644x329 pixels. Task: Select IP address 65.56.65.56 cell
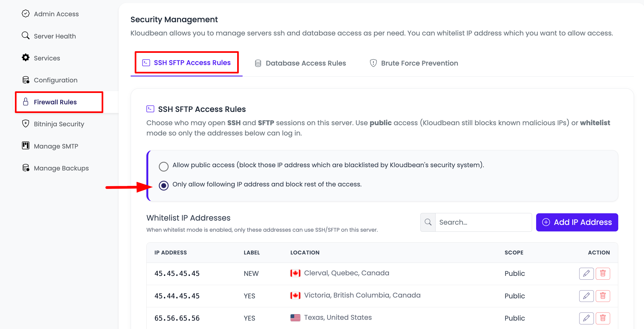pos(177,318)
